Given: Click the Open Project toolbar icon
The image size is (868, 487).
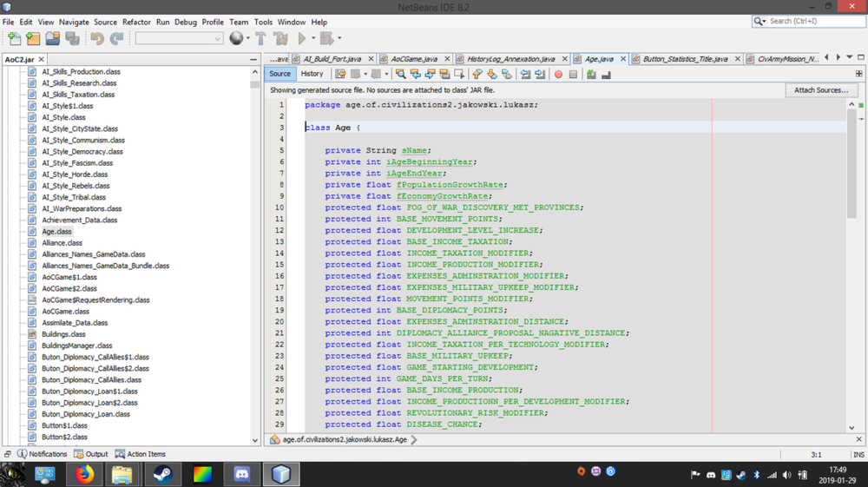Looking at the screenshot, I should pos(53,38).
